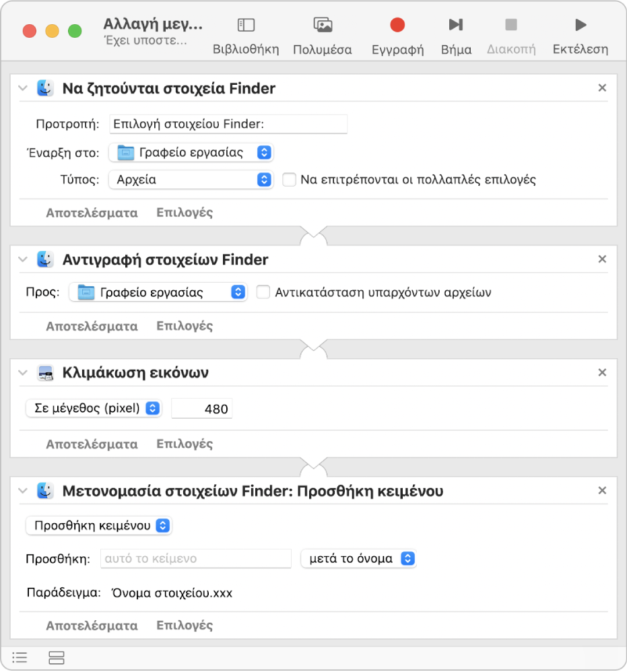Enable Να επιτρέπονται οι πολλαπλές επιλογές checkbox
The width and height of the screenshot is (627, 672).
[x=289, y=180]
